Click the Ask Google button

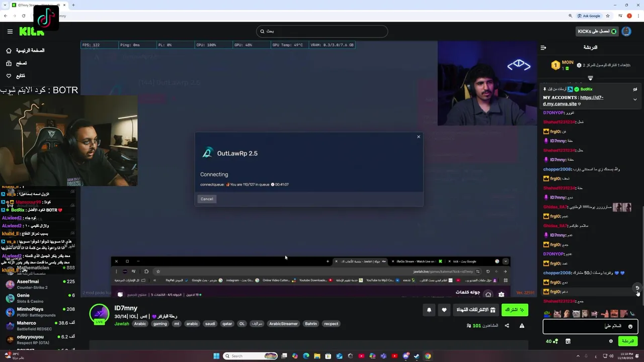click(x=589, y=16)
